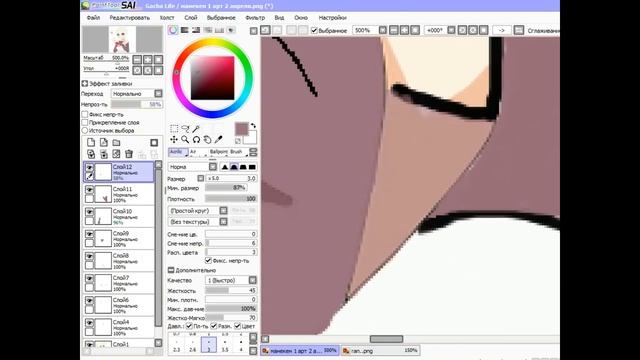Select the lasso selection tool
640x360 pixels.
(x=185, y=129)
